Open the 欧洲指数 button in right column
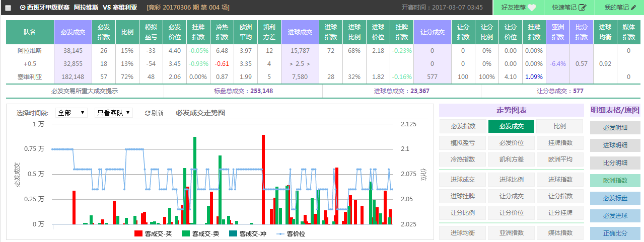This screenshot has width=644, height=242. (x=615, y=181)
